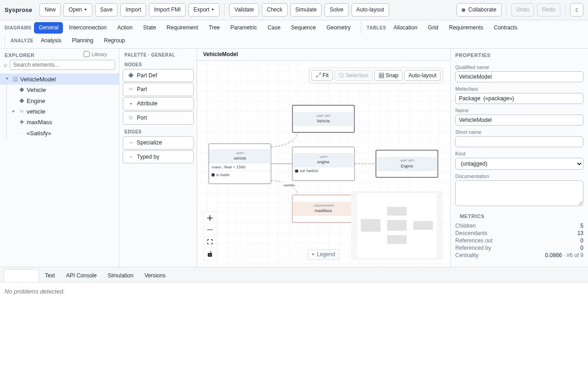Viewport: 588px width, 368px height.
Task: Select the Typed by edge tool
Action: point(158,157)
